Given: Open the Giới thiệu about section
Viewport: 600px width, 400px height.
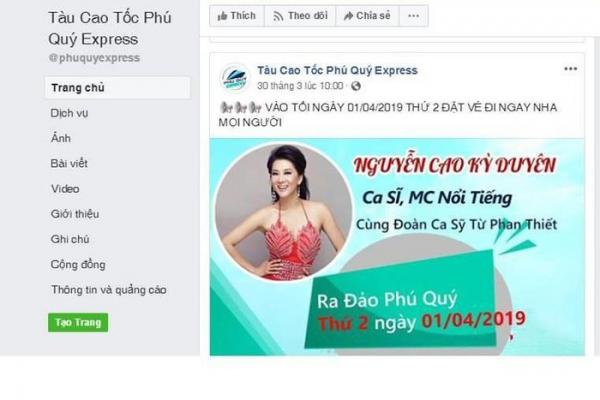Looking at the screenshot, I should [x=75, y=214].
